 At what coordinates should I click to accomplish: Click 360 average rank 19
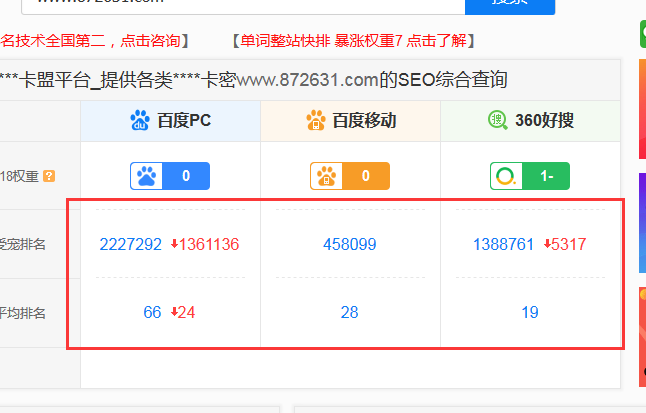pos(530,312)
